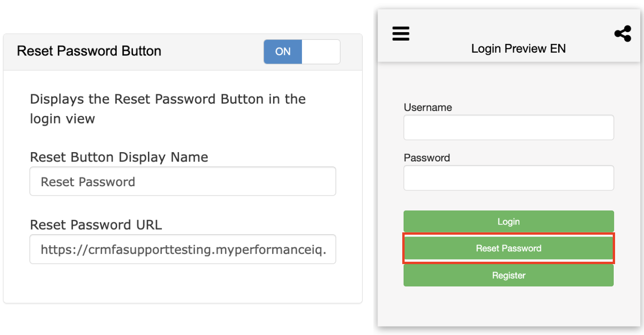
Task: Open the hamburger menu in login preview
Action: (401, 34)
